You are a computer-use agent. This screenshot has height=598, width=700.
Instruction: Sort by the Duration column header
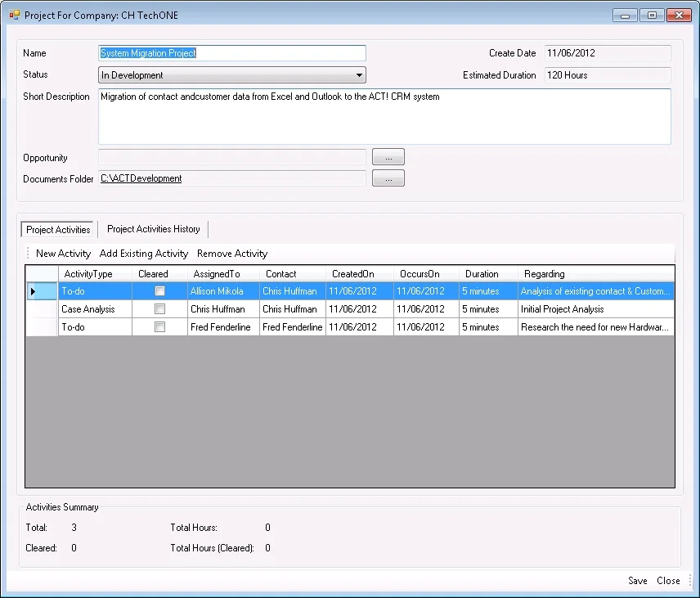click(488, 274)
